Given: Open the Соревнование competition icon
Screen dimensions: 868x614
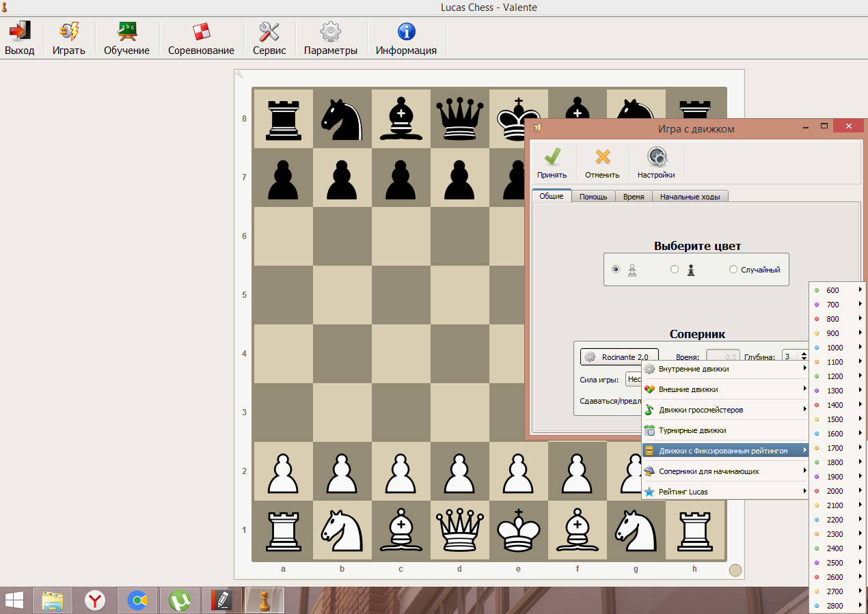Looking at the screenshot, I should (201, 31).
